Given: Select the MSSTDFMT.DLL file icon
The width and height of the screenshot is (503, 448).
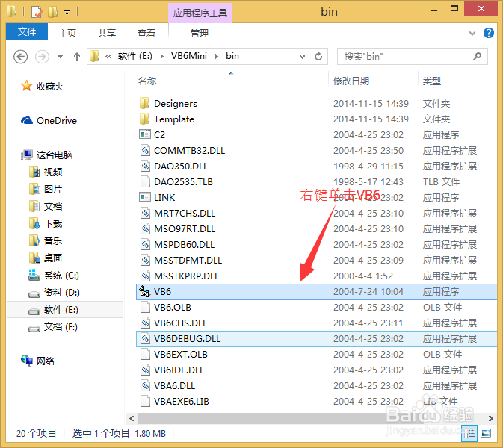Looking at the screenshot, I should [145, 260].
